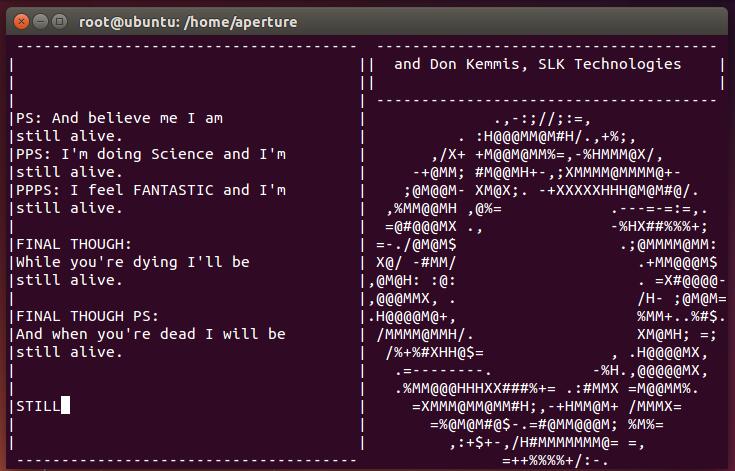Click ASCII art line '=XMMM@MM@MM#H;,-+HMM@M+ /MMMX='
This screenshot has width=735, height=471.
tap(547, 406)
